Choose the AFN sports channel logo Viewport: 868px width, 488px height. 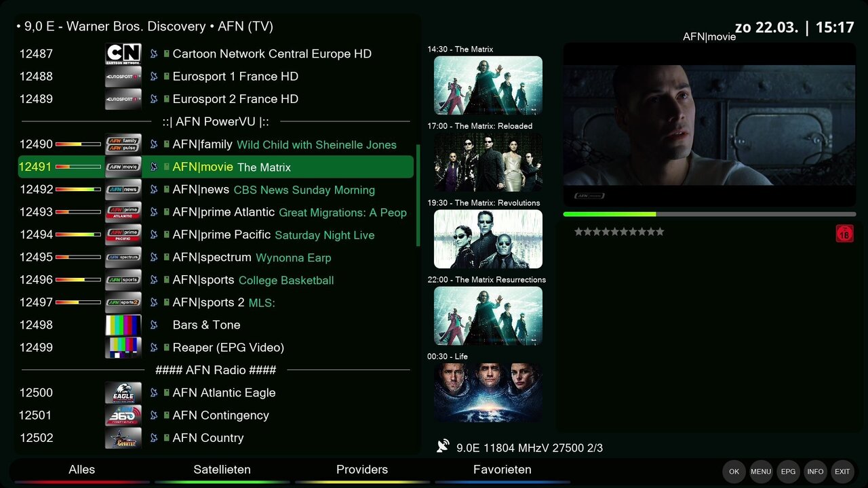click(123, 280)
